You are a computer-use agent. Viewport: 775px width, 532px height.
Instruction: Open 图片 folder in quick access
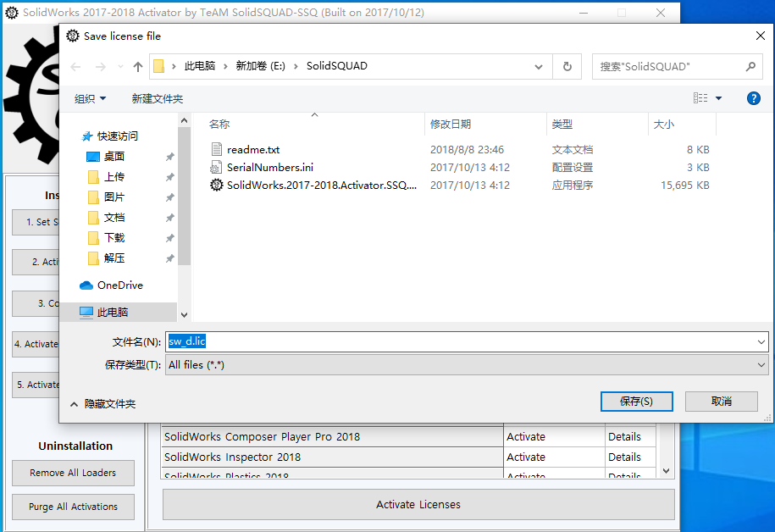114,197
